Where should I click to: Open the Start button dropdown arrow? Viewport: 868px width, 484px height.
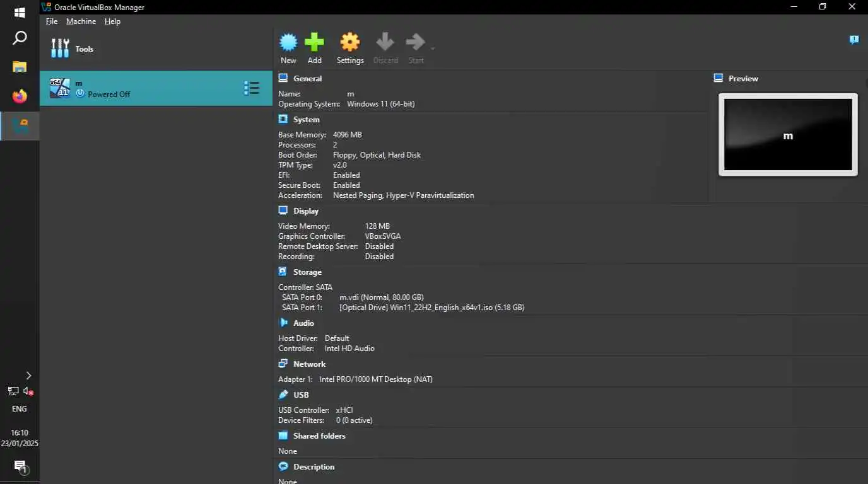coord(433,49)
